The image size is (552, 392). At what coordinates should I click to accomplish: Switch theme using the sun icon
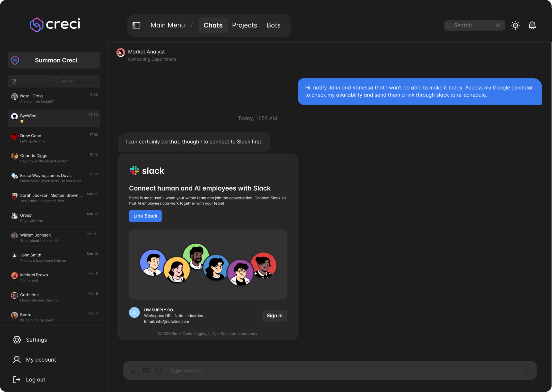click(515, 25)
